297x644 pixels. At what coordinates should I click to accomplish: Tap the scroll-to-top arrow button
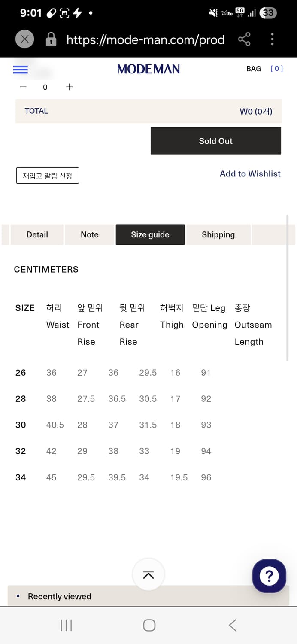click(148, 575)
